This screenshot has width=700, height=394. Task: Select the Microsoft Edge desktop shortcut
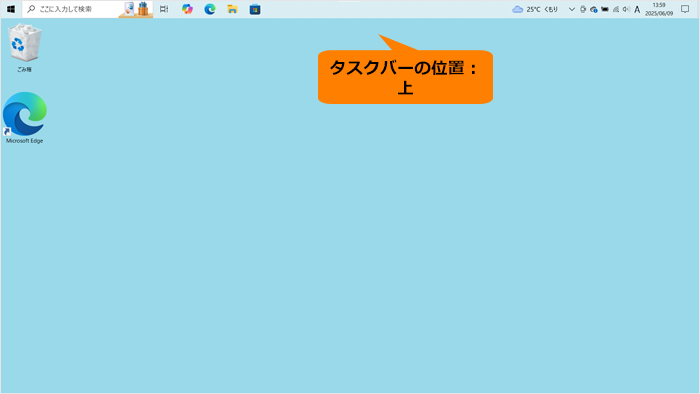25,118
